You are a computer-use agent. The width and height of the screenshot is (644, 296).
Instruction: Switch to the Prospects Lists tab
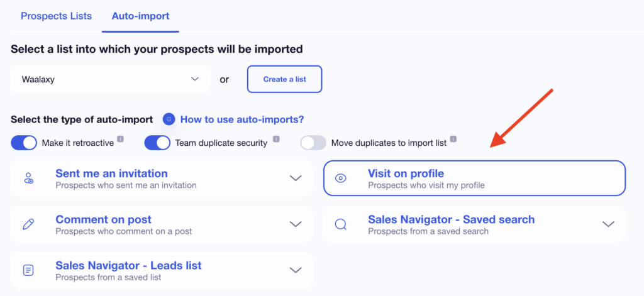[x=56, y=16]
